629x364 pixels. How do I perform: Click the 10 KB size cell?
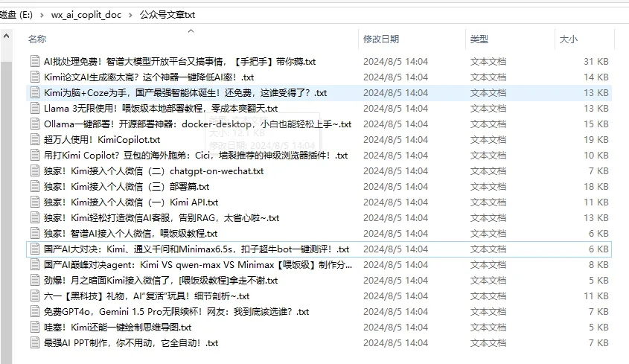coord(596,156)
